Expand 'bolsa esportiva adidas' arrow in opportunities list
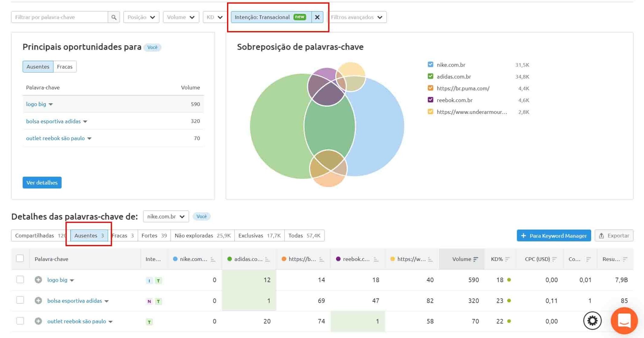 (85, 121)
